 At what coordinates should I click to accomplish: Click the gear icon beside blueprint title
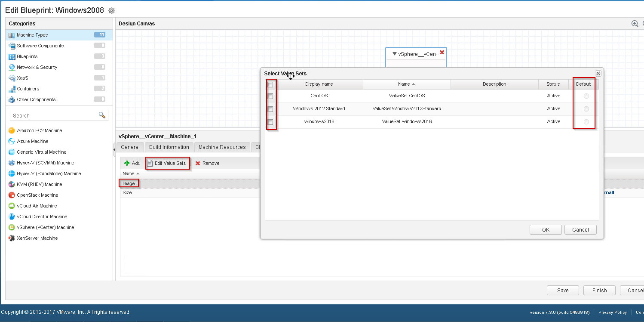pos(112,11)
